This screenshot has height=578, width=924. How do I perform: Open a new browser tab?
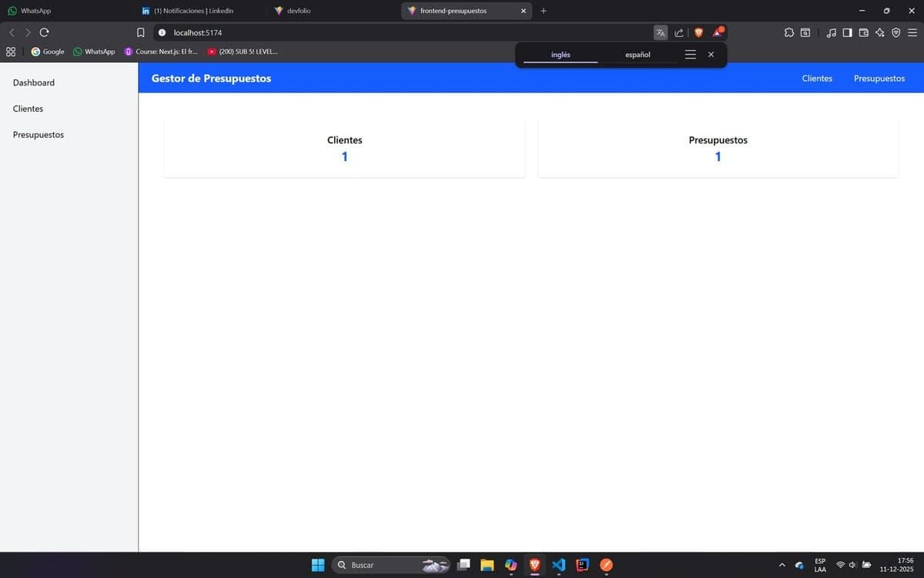(x=544, y=11)
